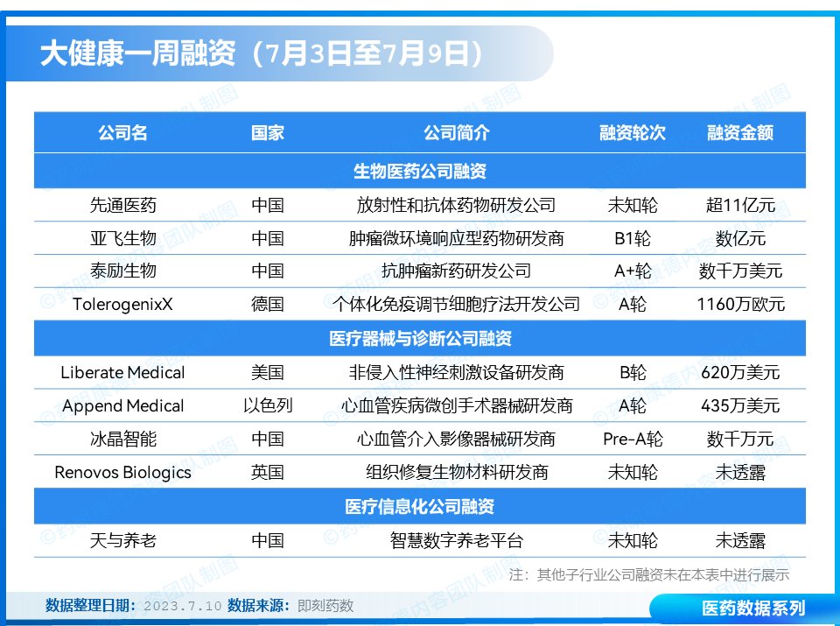
Task: Click the amount 数千万美元
Action: point(740,271)
